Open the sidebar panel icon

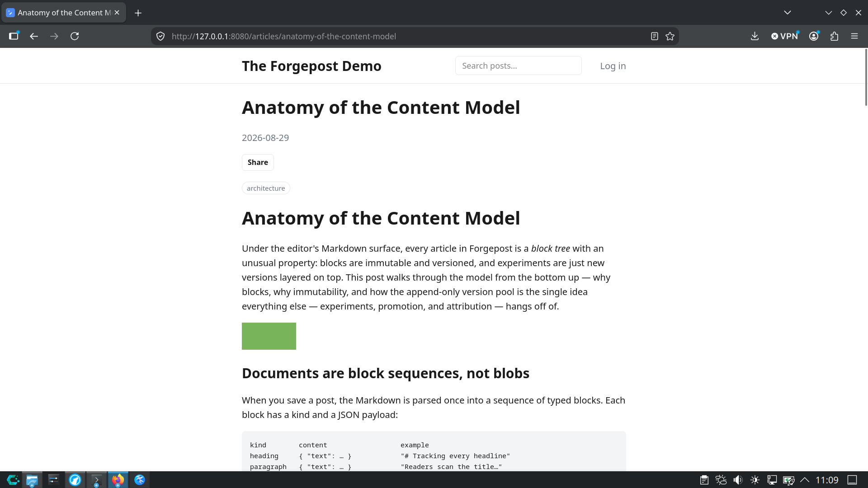tap(14, 36)
